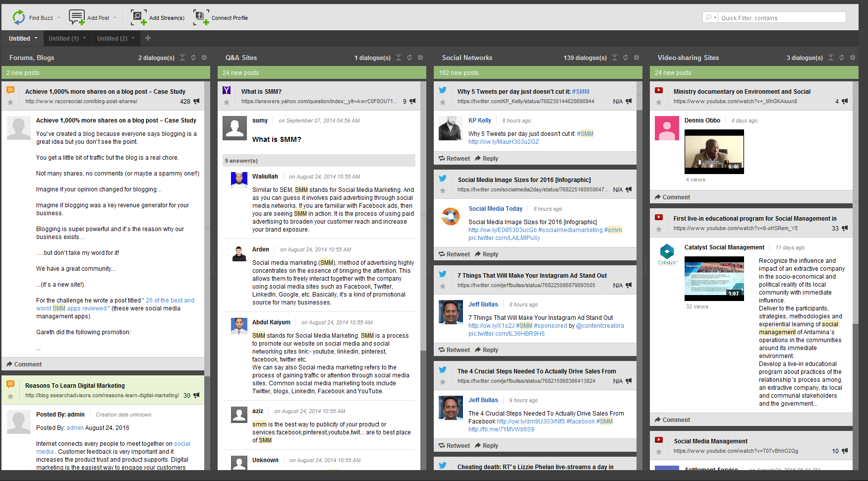Click megaphone icon beside 428 count

coord(197,101)
